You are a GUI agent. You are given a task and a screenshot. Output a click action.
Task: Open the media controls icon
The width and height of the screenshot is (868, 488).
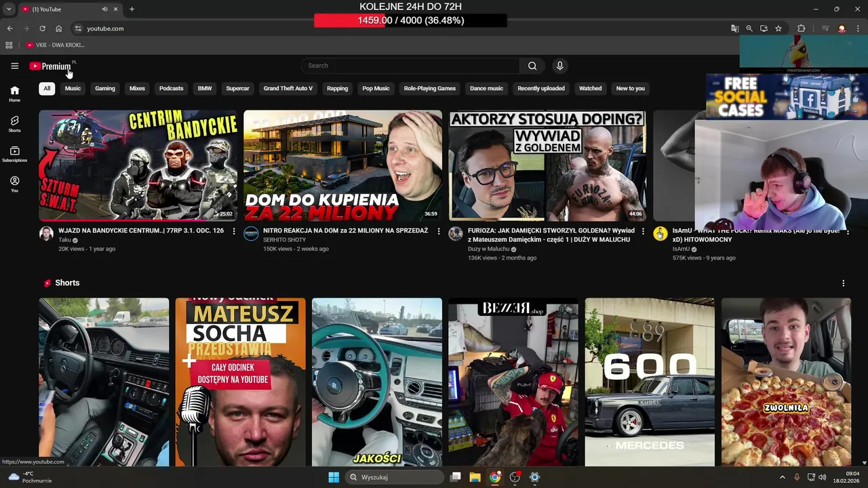(x=825, y=28)
